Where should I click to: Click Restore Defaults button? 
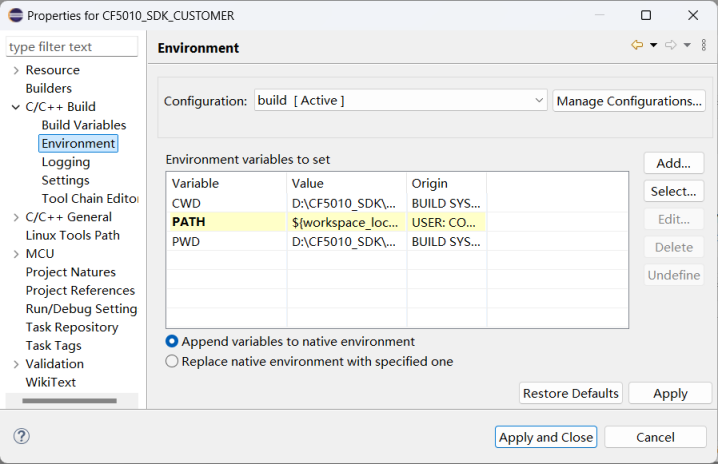pyautogui.click(x=571, y=393)
